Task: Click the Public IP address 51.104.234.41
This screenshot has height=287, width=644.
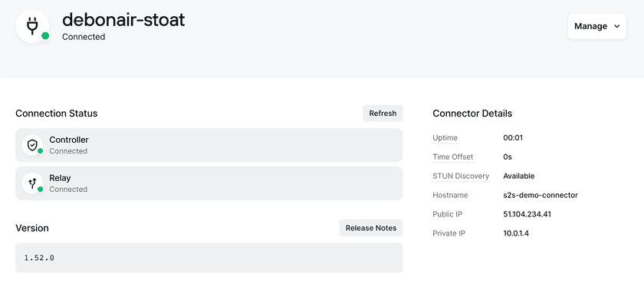Action: point(527,214)
